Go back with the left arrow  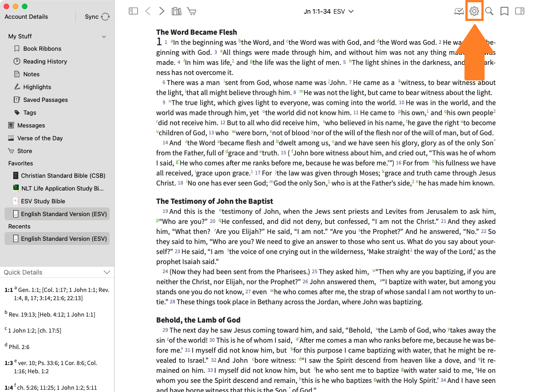148,11
